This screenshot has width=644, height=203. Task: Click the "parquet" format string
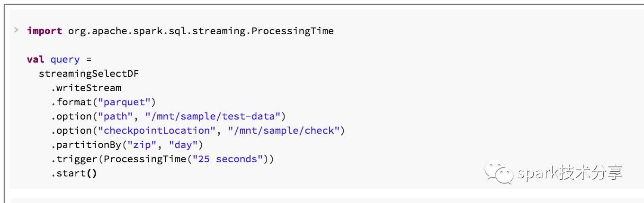pyautogui.click(x=124, y=102)
